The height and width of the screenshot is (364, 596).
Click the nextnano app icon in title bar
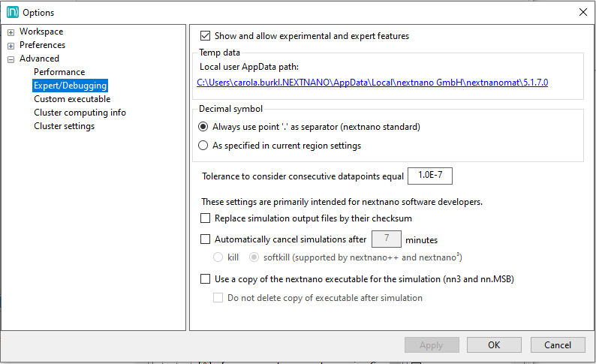point(12,12)
